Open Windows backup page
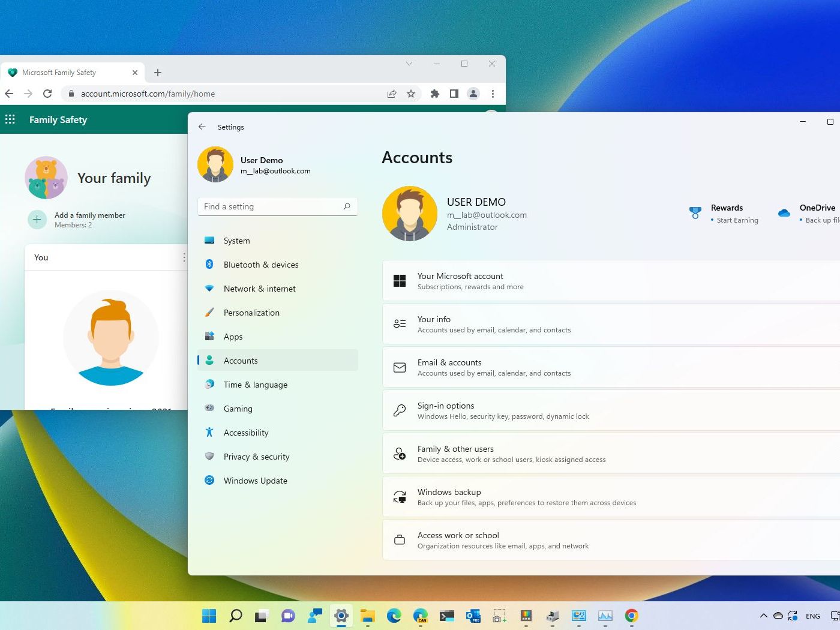The width and height of the screenshot is (840, 630). [x=611, y=497]
